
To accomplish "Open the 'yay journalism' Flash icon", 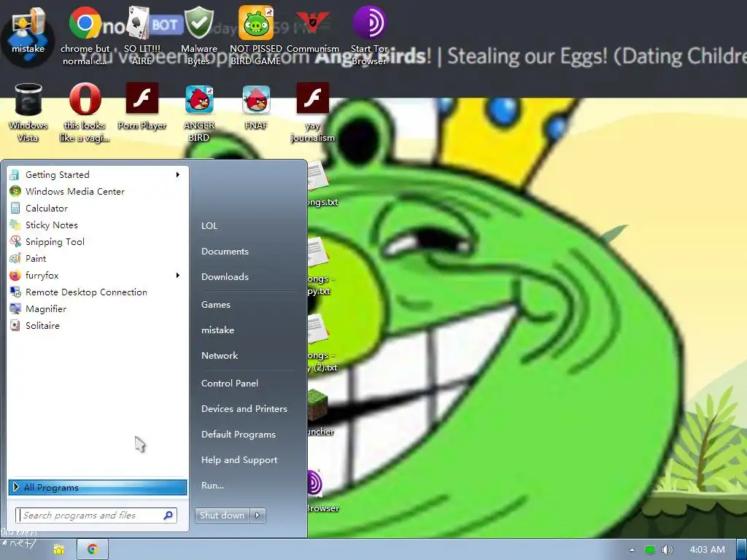I will (312, 112).
